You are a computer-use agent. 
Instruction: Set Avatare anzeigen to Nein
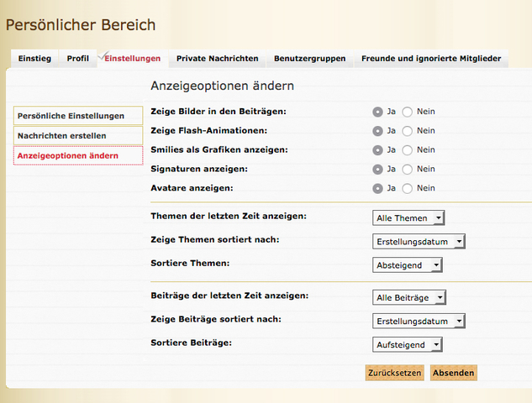tap(408, 189)
